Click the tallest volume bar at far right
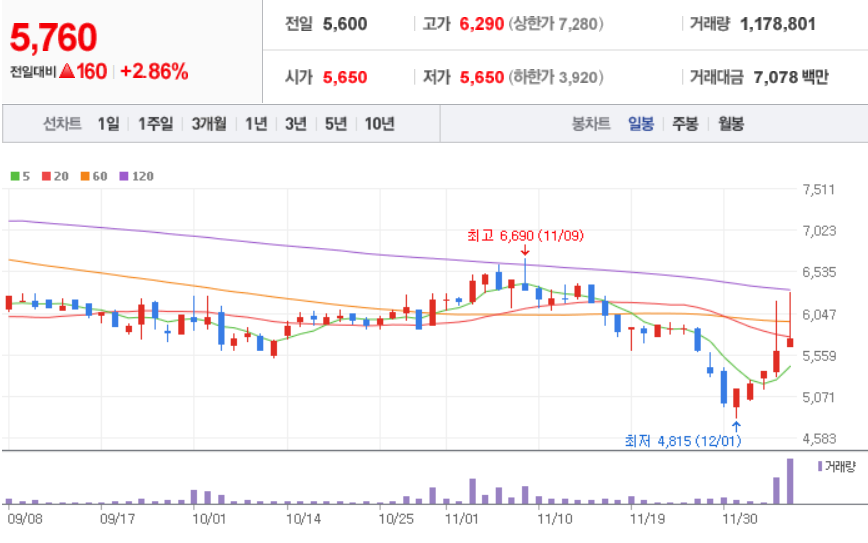The image size is (868, 543). point(790,481)
